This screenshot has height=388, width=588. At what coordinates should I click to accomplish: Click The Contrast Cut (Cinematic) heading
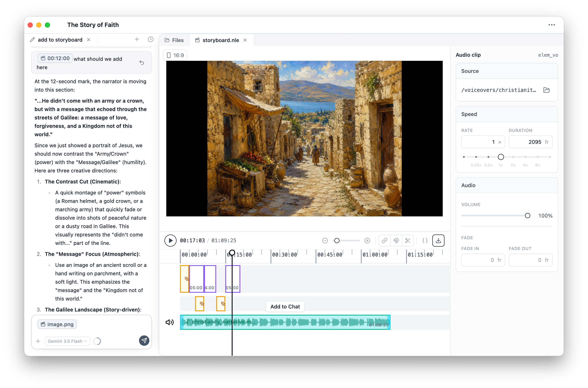click(83, 182)
